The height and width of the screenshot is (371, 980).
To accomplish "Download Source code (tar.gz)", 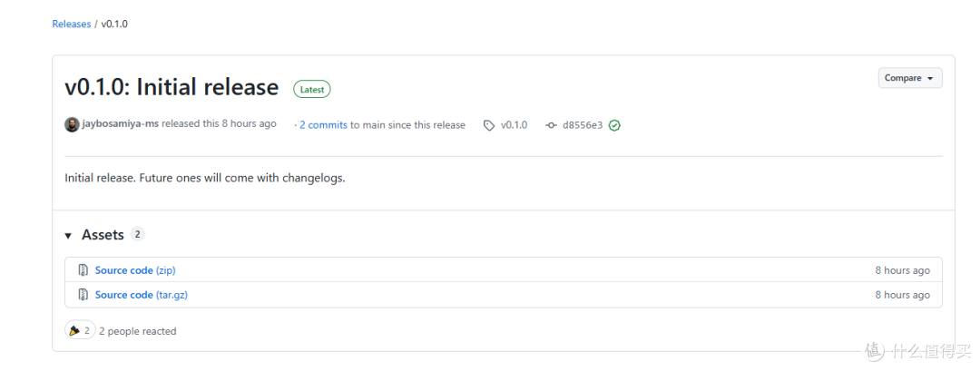I will pos(142,295).
